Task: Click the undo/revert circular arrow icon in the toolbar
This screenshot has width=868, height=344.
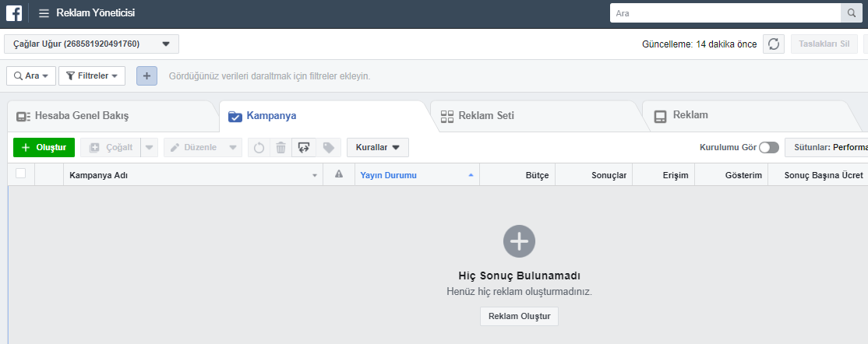Action: 259,148
